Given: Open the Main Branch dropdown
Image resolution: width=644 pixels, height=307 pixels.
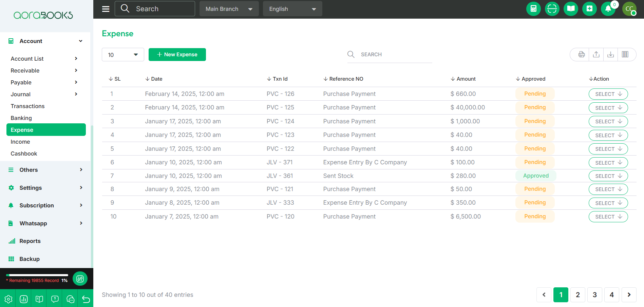Looking at the screenshot, I should 229,9.
